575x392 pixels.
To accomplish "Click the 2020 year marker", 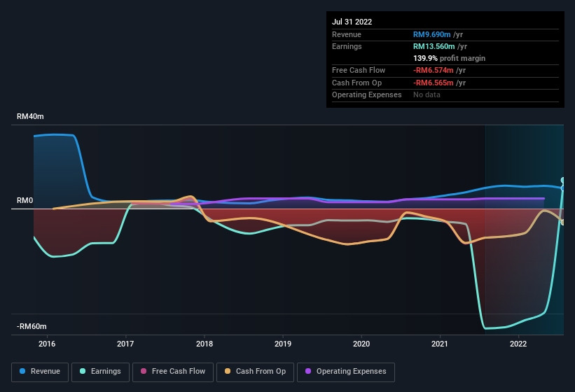I will [361, 344].
